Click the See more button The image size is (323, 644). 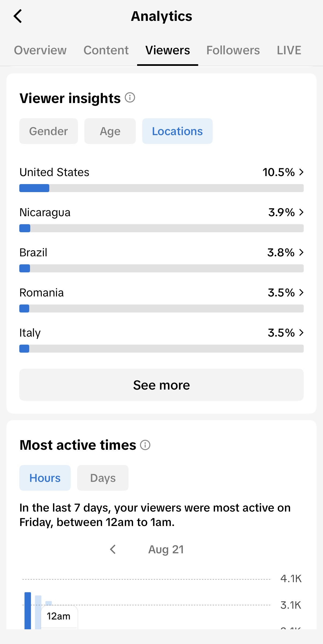[x=161, y=385]
